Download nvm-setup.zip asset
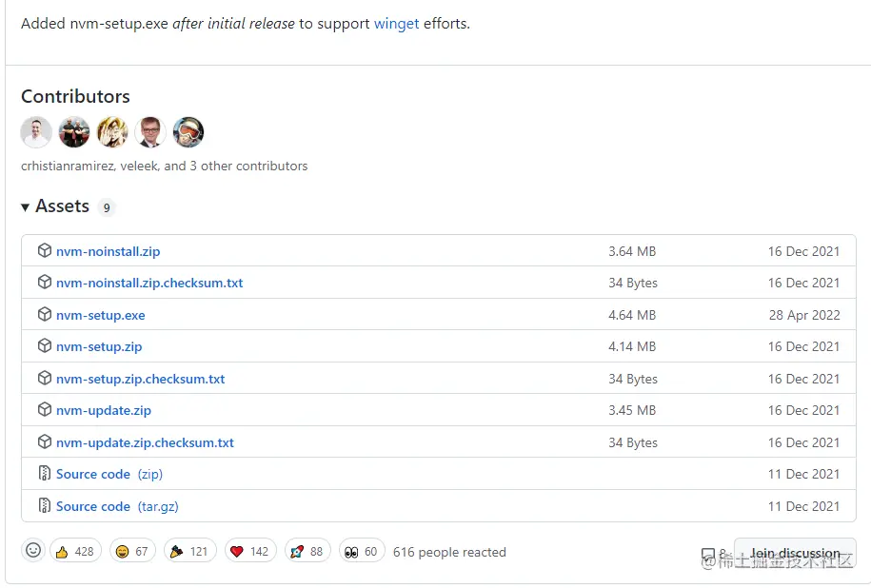871x588 pixels. click(x=99, y=347)
